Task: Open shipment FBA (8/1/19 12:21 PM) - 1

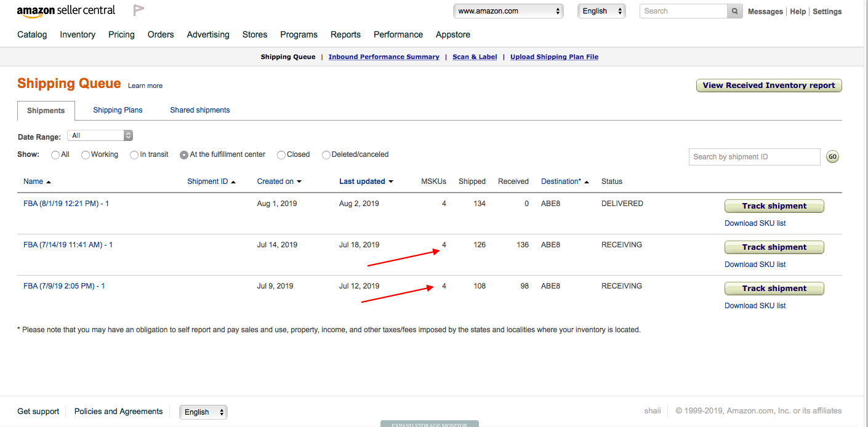Action: tap(66, 204)
